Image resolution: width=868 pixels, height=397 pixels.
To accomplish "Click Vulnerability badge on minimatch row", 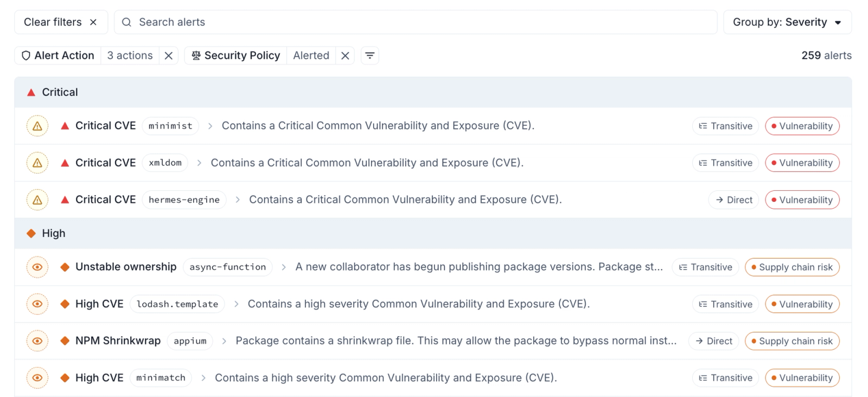I will (802, 377).
